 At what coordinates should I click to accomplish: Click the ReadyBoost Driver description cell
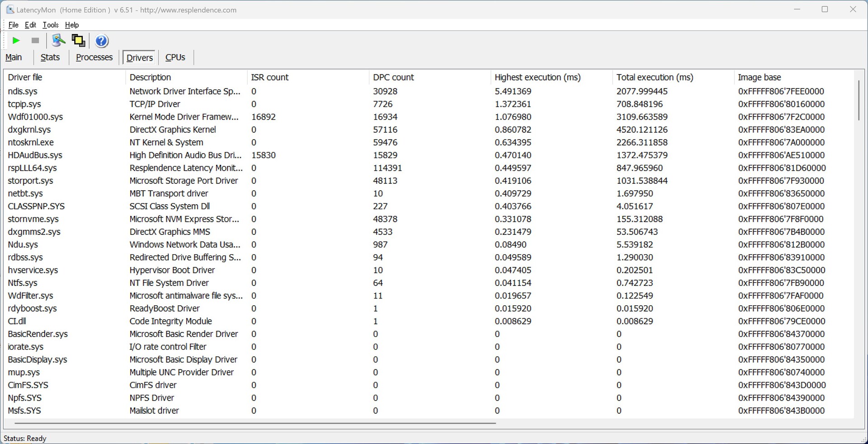click(x=165, y=308)
